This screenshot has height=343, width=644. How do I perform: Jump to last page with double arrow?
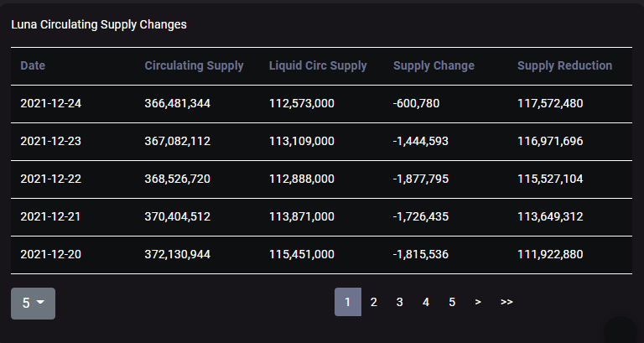tap(506, 302)
